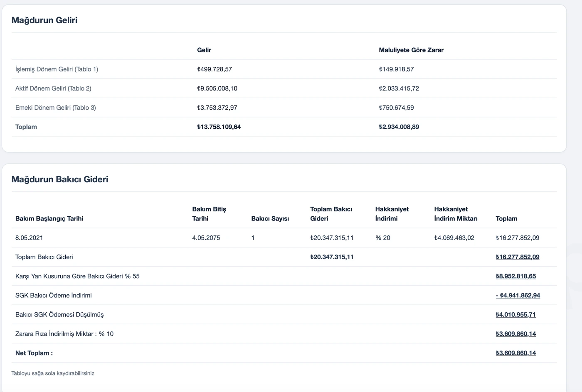Image resolution: width=582 pixels, height=392 pixels.
Task: Open the underlined ₺8.952.818,65 value
Action: point(516,276)
